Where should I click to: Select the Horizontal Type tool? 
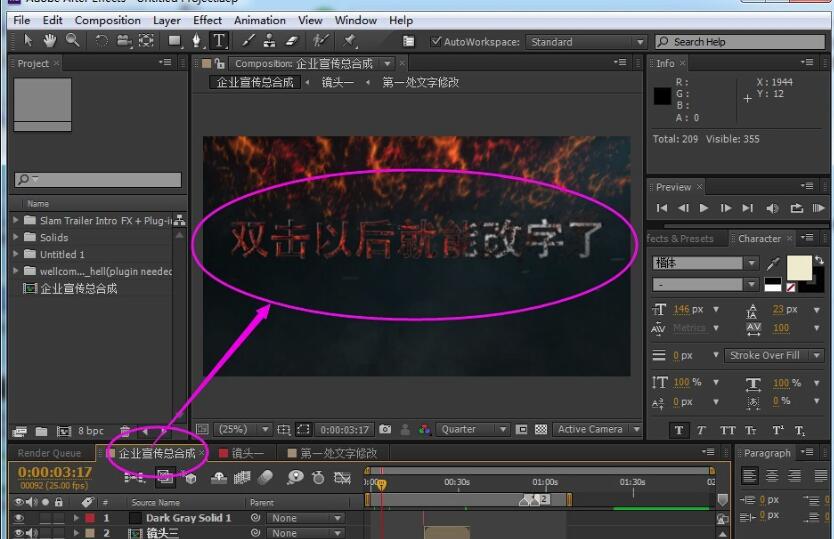(219, 41)
